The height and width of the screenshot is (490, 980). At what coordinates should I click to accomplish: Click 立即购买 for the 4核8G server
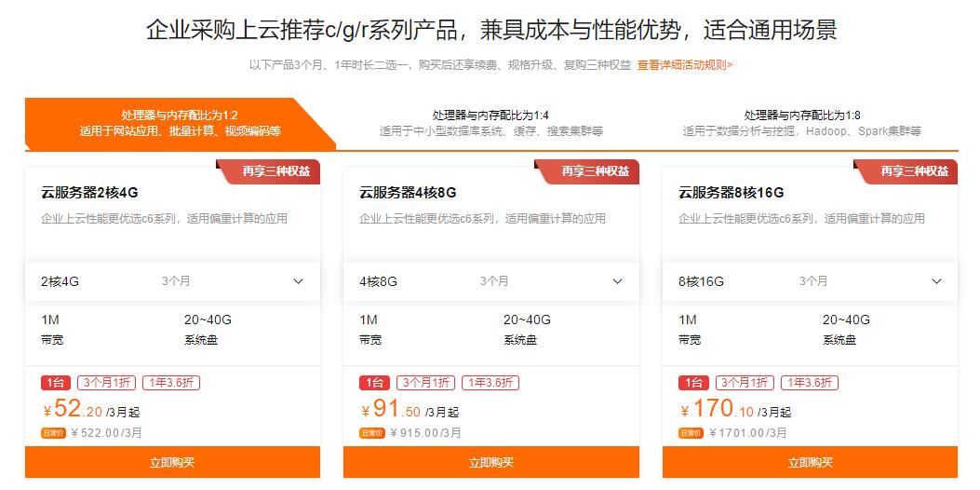coord(491,462)
